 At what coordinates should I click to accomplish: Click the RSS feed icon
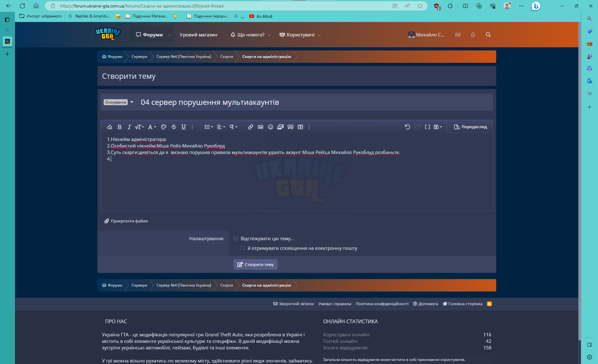[x=489, y=304]
